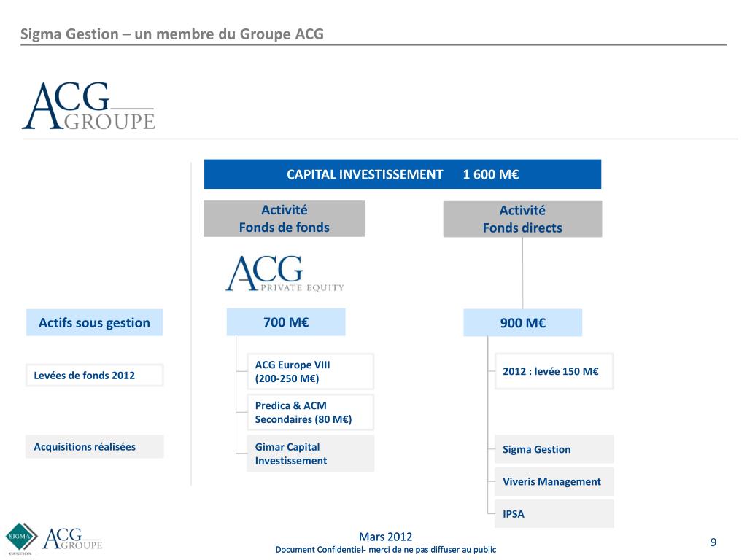Click the small ACG Groupe footer logo

click(x=72, y=539)
